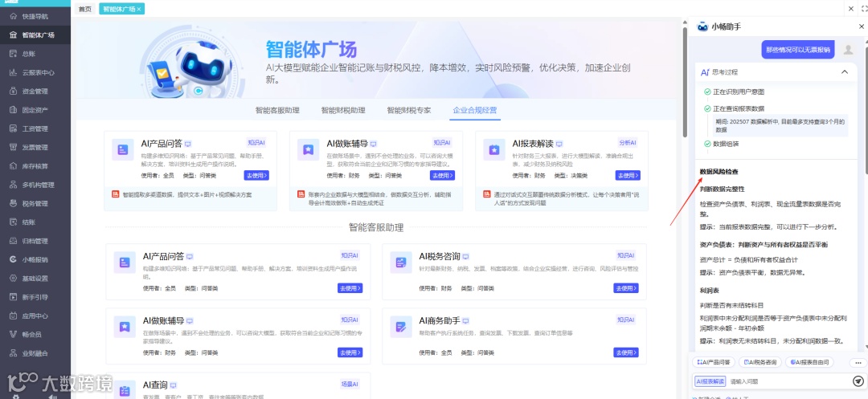Click the AI报表解读 tag in chat input
This screenshot has width=868, height=399.
click(x=710, y=381)
